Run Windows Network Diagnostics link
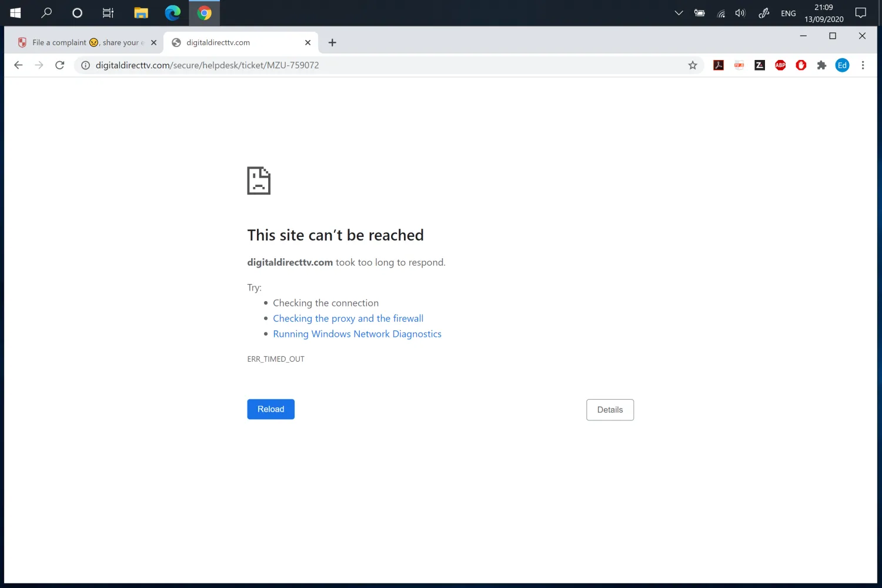Image resolution: width=882 pixels, height=588 pixels. click(357, 334)
